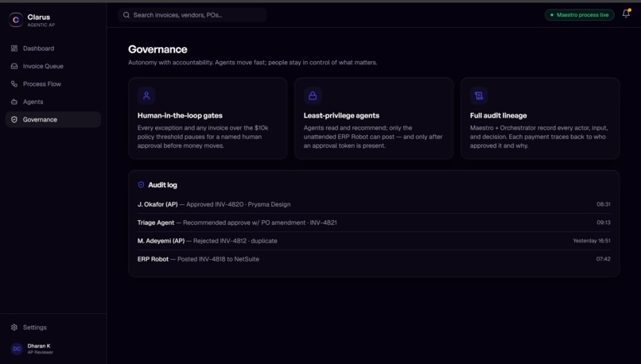Click the scroll icon on Full audit lineage card
The image size is (641, 364).
point(479,95)
